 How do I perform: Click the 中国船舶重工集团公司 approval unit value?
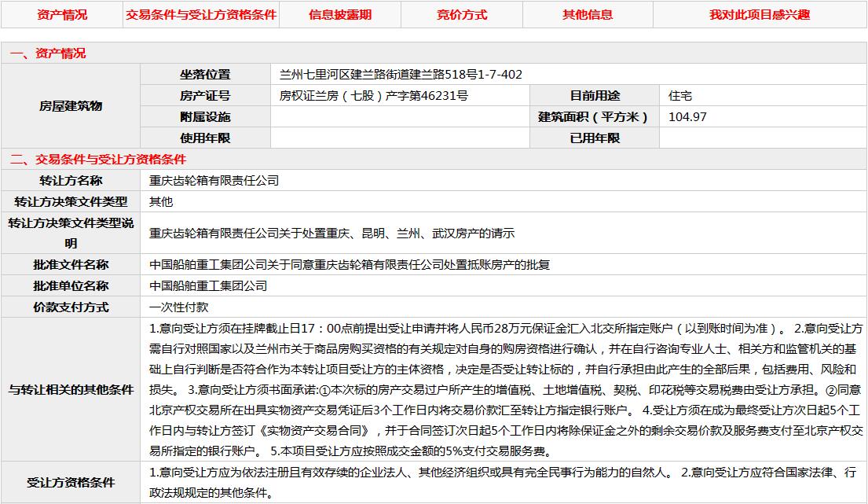pyautogui.click(x=208, y=286)
